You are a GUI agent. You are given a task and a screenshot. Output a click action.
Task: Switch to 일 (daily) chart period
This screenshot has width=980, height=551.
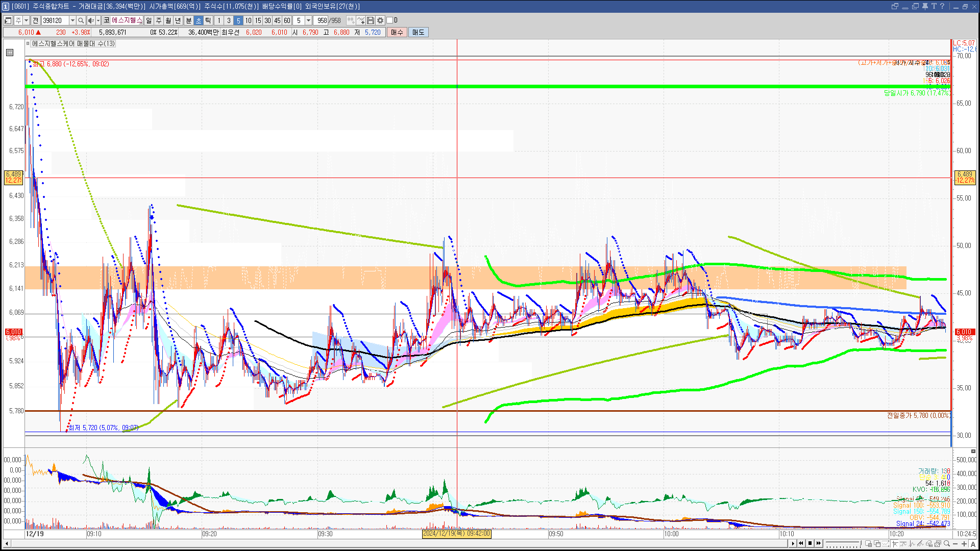[x=149, y=20]
